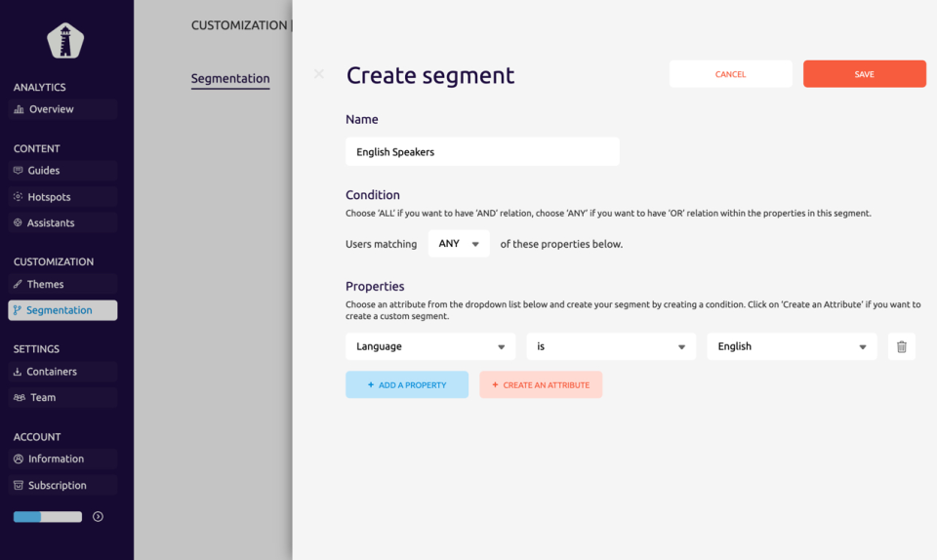The width and height of the screenshot is (937, 560).
Task: Close the Create segment panel
Action: [x=318, y=74]
